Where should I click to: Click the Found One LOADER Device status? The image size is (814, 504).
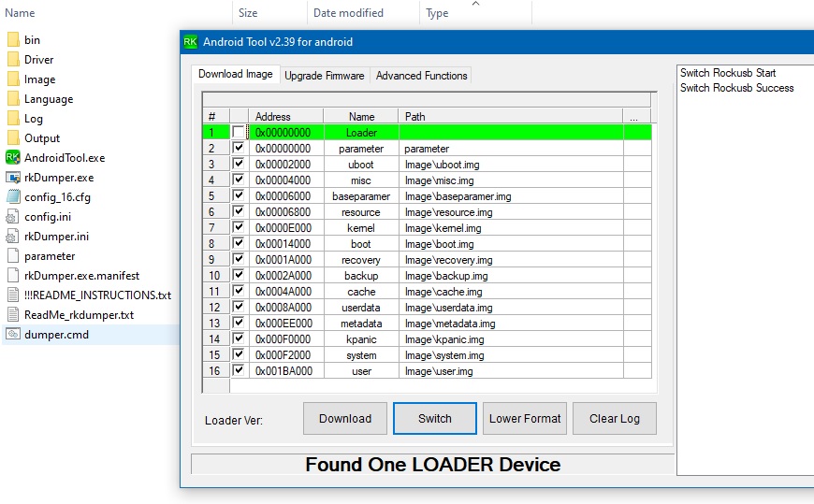coord(433,464)
